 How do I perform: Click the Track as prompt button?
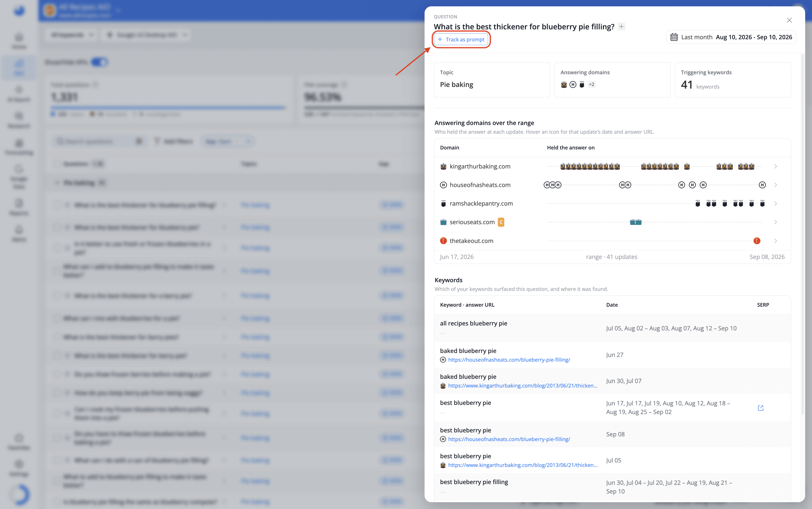(x=461, y=39)
